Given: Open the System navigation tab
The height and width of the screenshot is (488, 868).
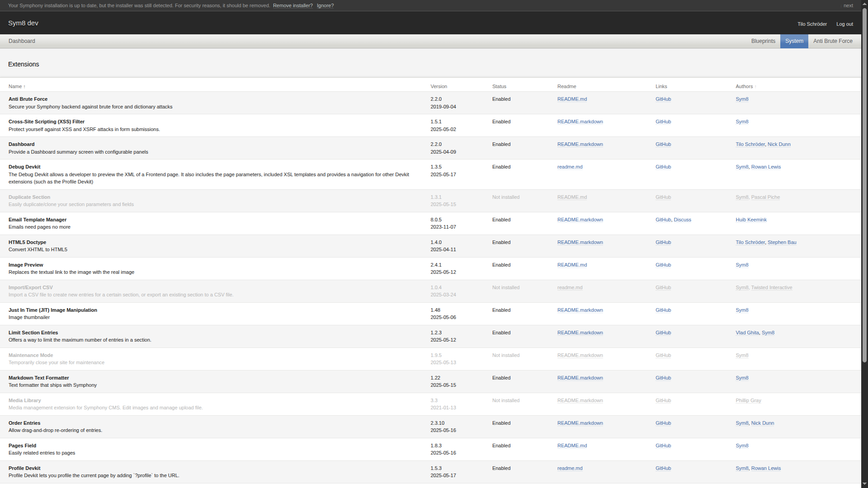Looking at the screenshot, I should coord(794,41).
